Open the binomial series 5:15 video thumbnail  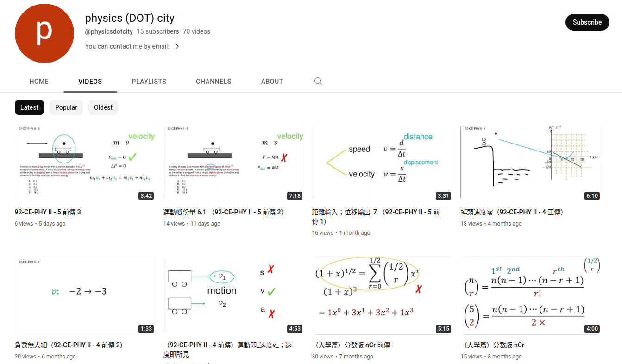382,295
